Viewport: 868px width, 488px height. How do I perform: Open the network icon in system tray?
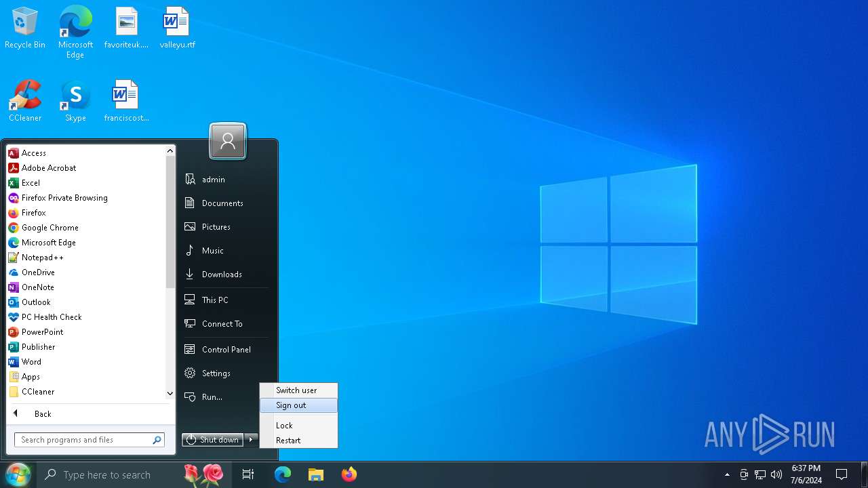point(760,474)
